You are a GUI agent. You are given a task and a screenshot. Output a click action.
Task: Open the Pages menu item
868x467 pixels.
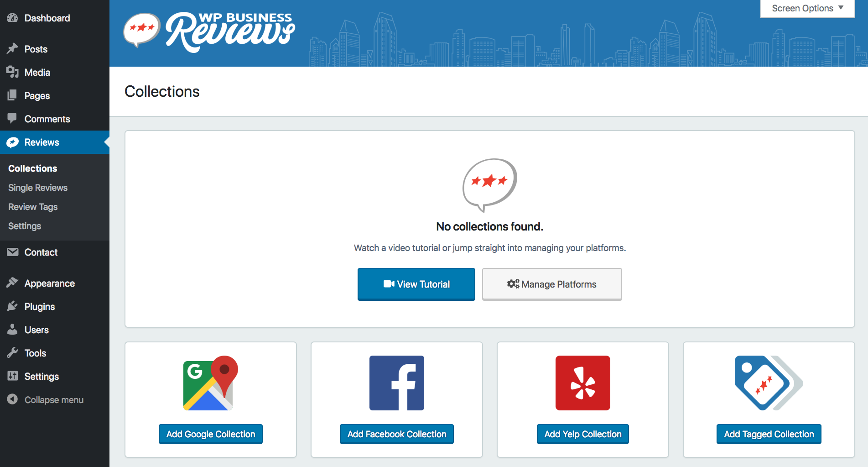[x=55, y=95]
